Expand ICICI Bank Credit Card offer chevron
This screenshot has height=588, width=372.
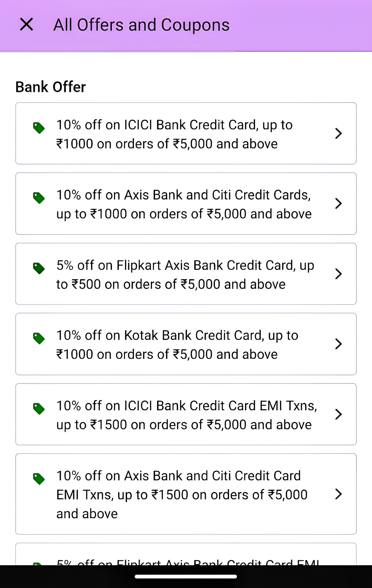338,133
